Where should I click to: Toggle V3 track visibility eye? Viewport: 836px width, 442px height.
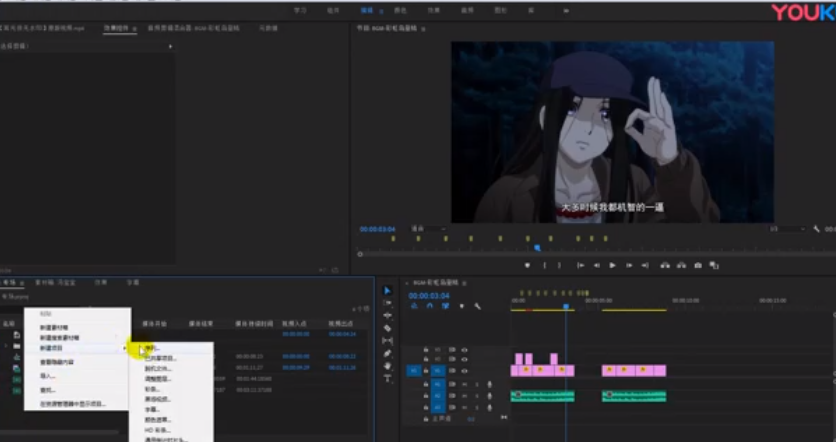pos(464,350)
